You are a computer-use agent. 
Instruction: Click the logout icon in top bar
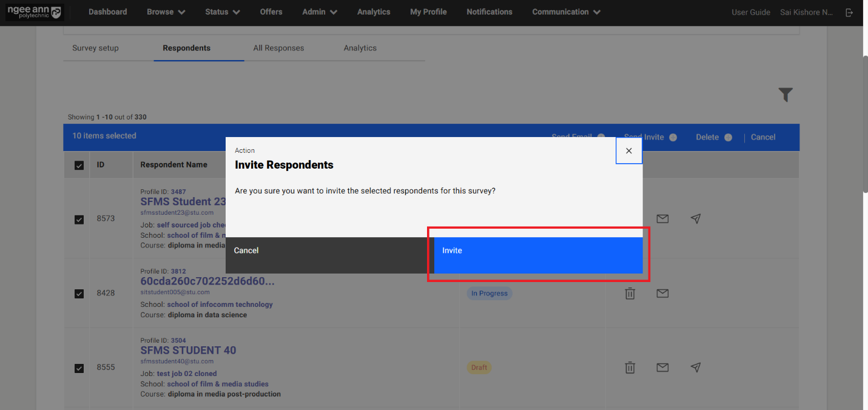click(849, 12)
